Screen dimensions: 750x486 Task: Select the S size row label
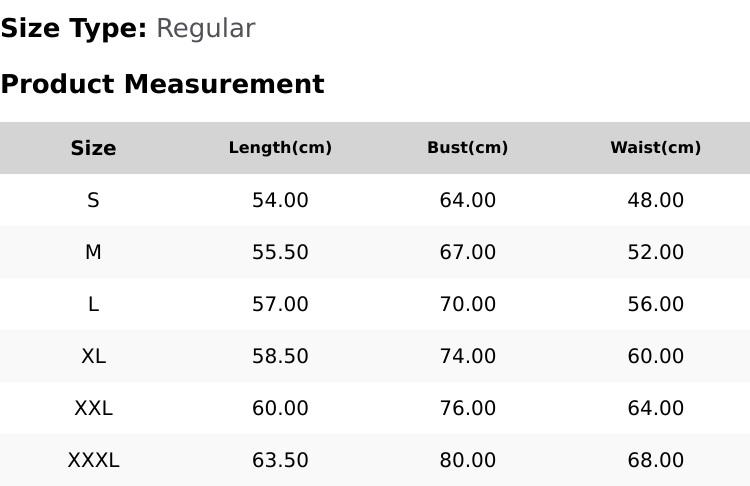click(93, 200)
